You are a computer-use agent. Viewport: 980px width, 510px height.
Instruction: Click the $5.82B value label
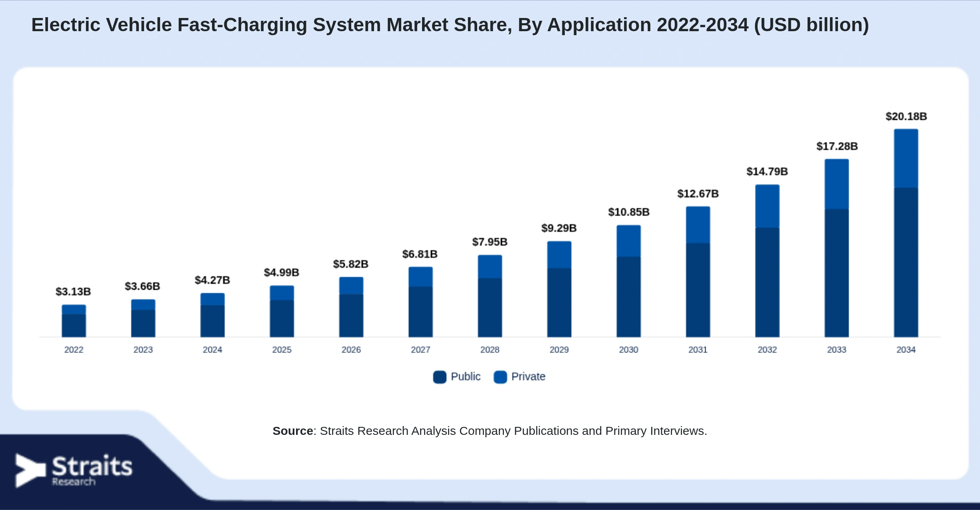coord(351,264)
